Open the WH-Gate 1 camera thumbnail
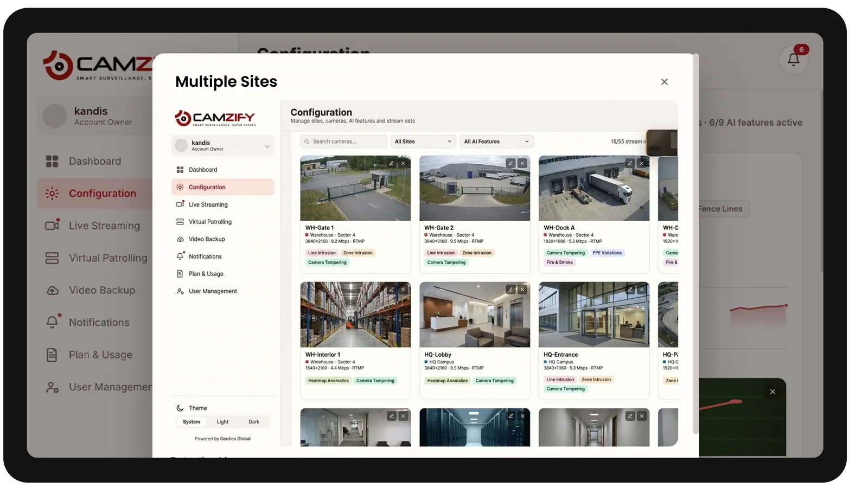This screenshot has height=488, width=868. click(x=355, y=188)
